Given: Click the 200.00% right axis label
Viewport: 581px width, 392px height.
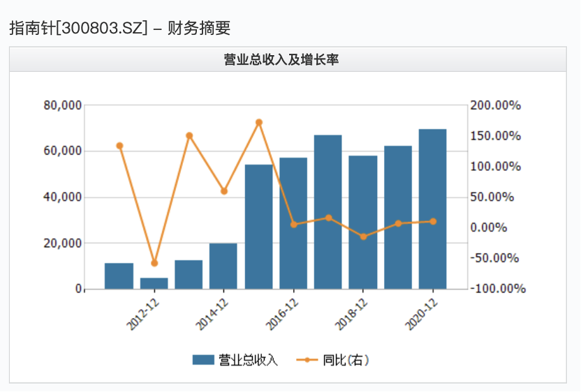Looking at the screenshot, I should coord(495,105).
